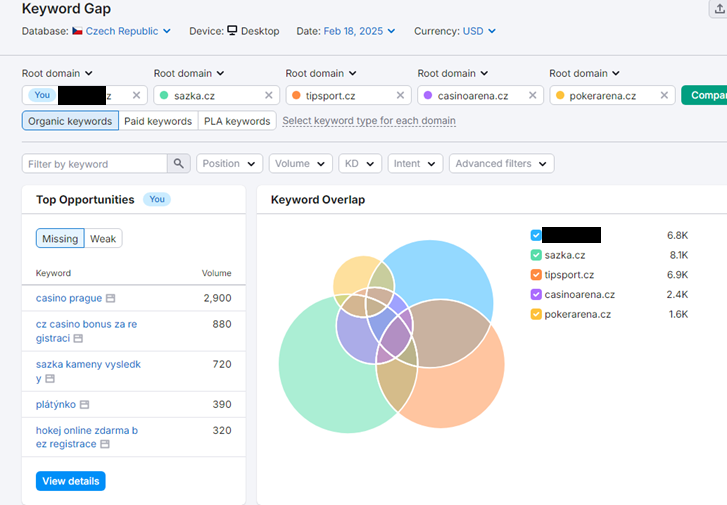727x505 pixels.
Task: Click the Volume column header
Action: click(216, 273)
